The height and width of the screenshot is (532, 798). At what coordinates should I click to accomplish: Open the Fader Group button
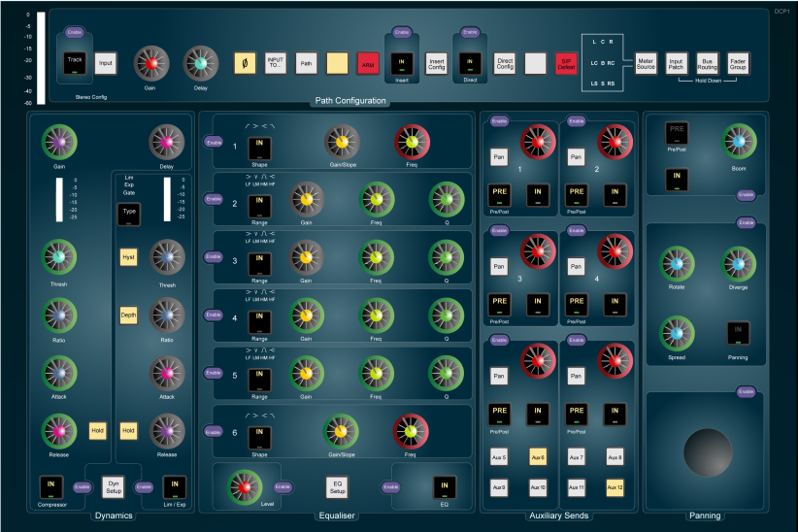coord(738,64)
